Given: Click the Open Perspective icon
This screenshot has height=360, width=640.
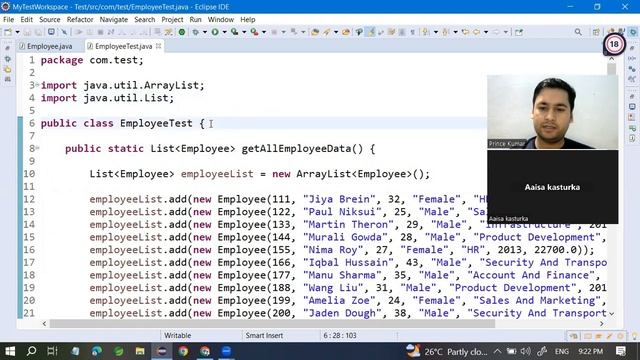Looking at the screenshot, I should click(x=596, y=32).
